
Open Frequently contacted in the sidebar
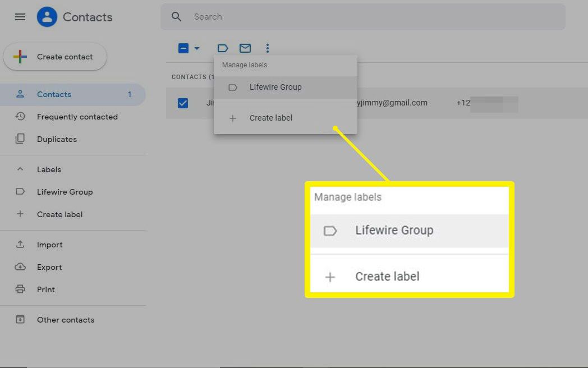click(x=73, y=117)
